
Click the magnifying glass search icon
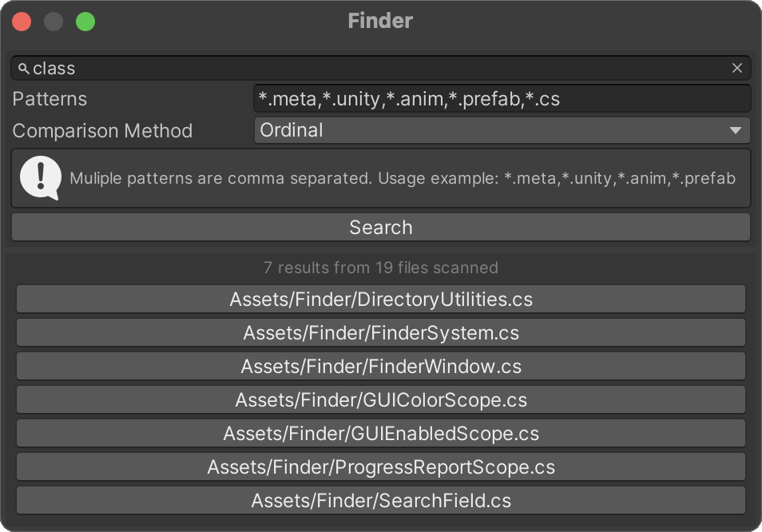(x=24, y=69)
